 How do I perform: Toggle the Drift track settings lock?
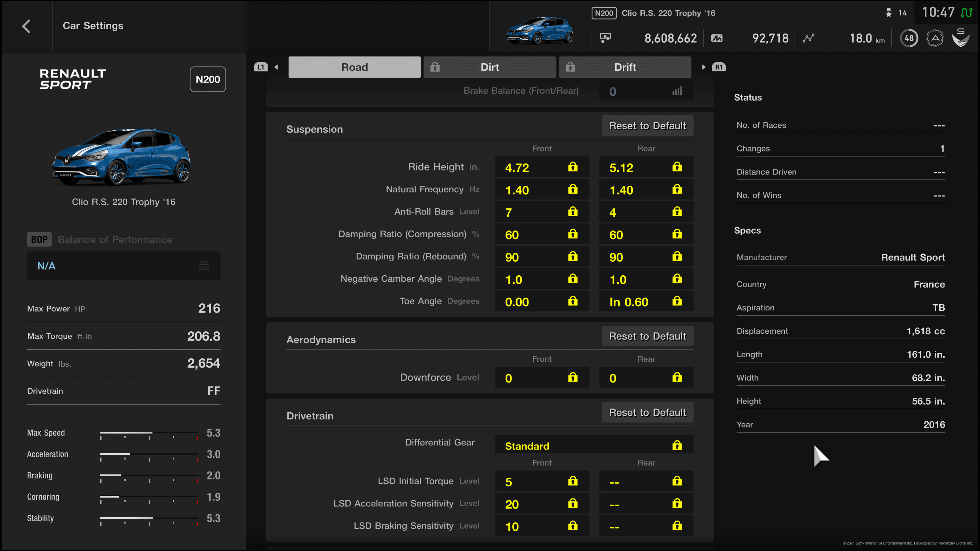click(x=571, y=67)
